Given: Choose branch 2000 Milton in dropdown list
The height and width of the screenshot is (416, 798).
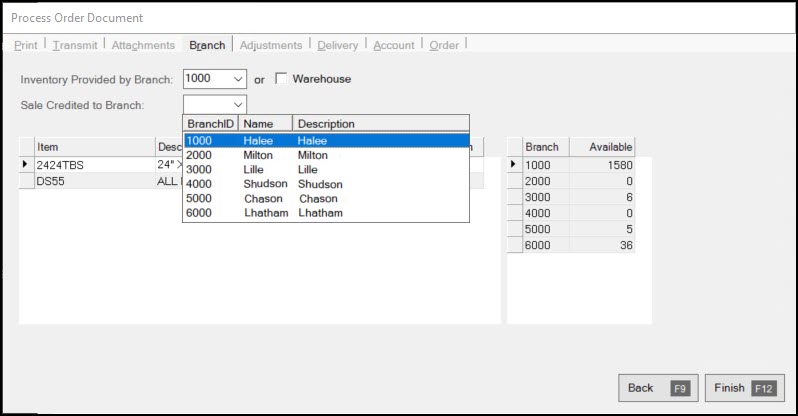Looking at the screenshot, I should pyautogui.click(x=325, y=156).
